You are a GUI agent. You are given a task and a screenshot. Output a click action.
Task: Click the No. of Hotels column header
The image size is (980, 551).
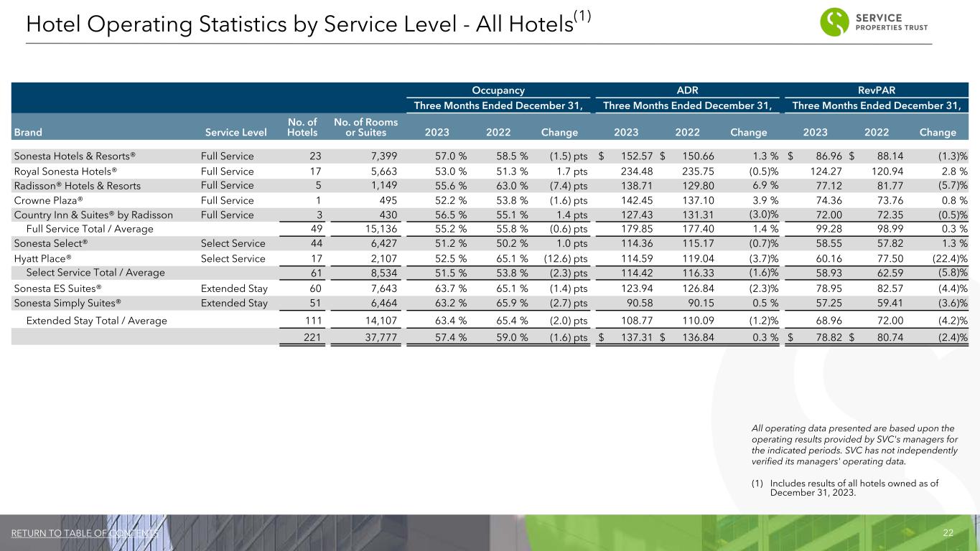coord(302,127)
